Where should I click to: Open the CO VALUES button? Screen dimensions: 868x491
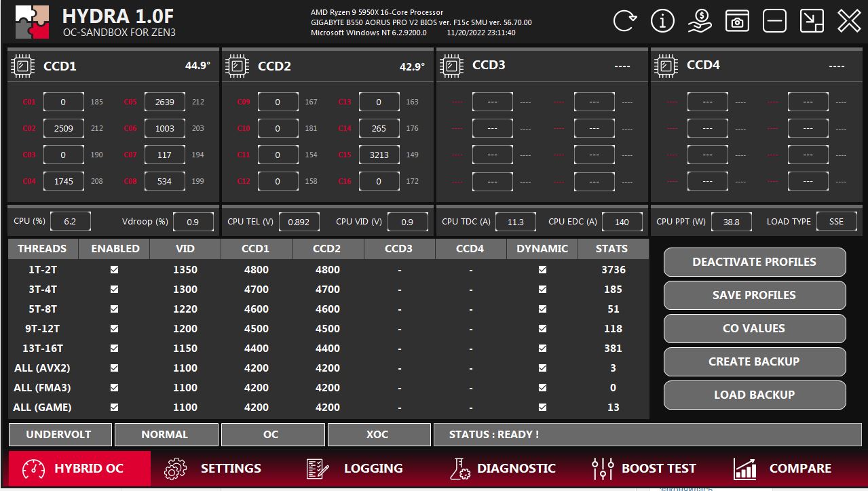[x=755, y=328]
